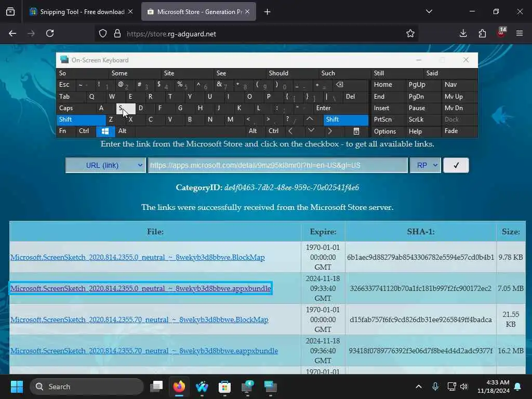The width and height of the screenshot is (532, 399).
Task: Open Microsoft Store from the taskbar
Action: 224,387
